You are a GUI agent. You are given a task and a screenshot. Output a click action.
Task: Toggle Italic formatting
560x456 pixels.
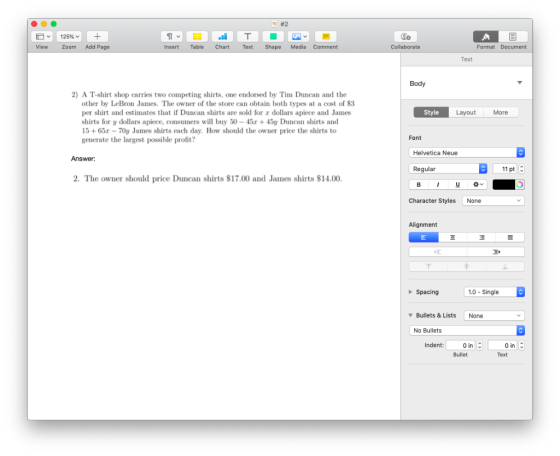click(x=438, y=185)
